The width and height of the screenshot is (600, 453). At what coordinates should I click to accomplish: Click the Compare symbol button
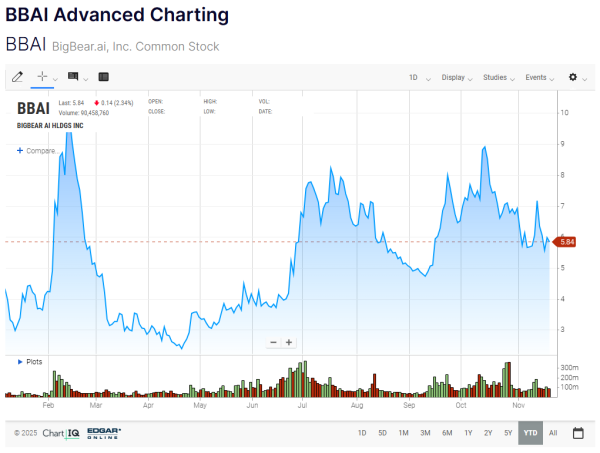35,151
